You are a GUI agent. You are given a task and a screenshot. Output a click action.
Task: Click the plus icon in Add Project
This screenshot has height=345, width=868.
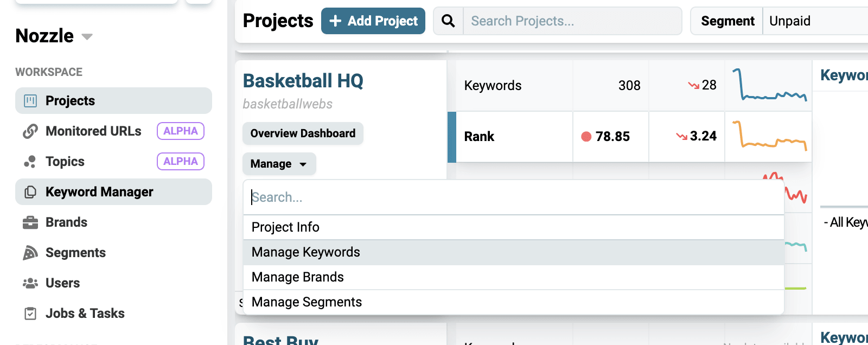coord(335,21)
